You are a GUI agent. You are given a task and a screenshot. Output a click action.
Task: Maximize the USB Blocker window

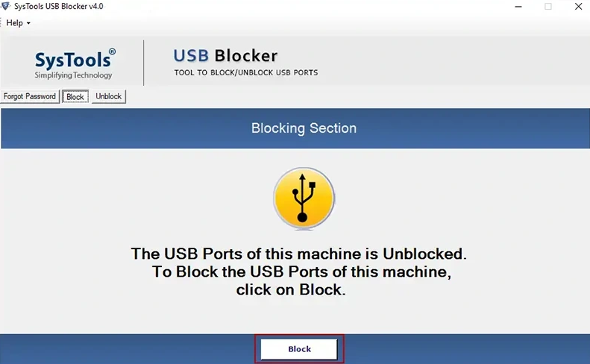[x=548, y=7]
